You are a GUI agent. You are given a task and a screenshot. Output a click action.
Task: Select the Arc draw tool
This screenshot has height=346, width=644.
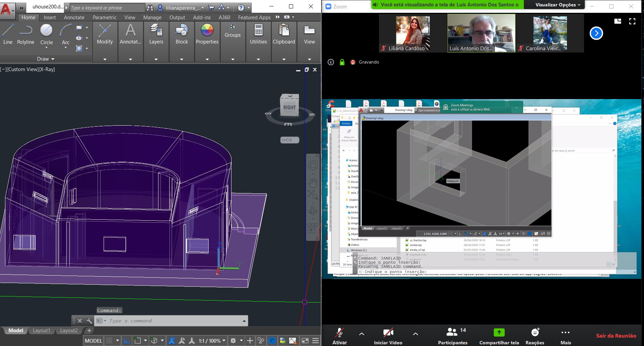[x=66, y=35]
